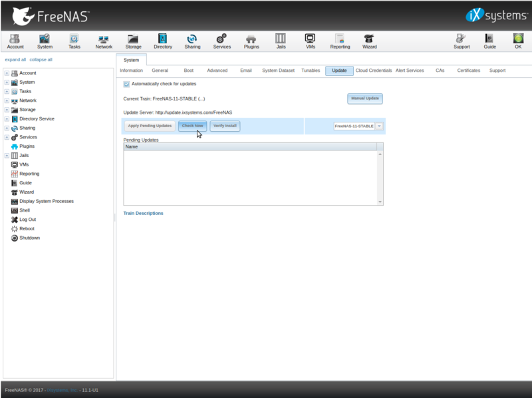532x398 pixels.
Task: Open the FreeNAS-11-STABLE train dropdown
Action: coord(379,126)
